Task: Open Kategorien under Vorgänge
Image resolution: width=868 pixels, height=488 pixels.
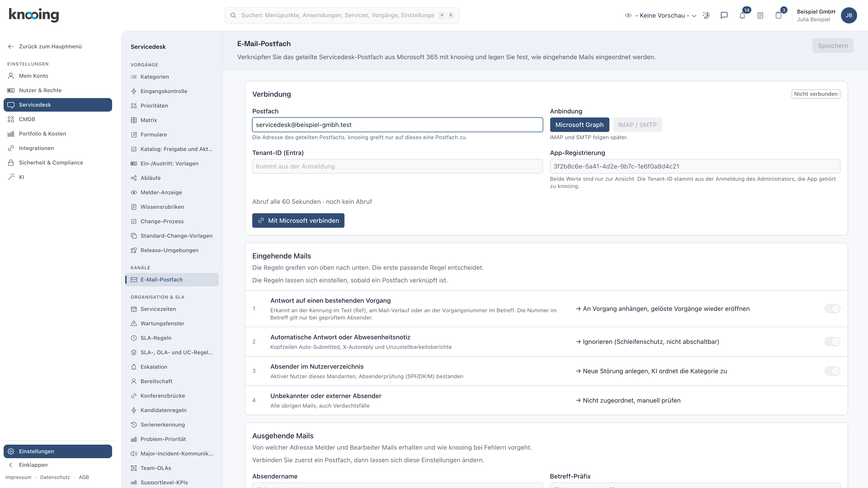Action: point(172,77)
